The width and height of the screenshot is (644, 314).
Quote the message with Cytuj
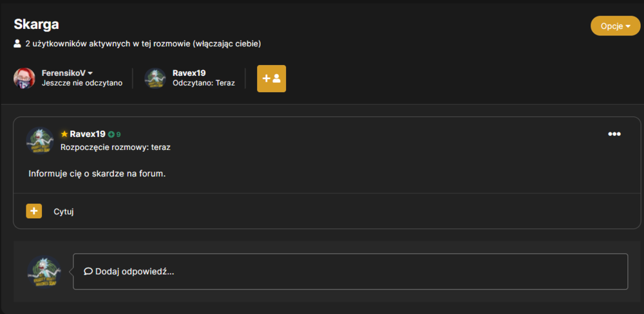64,212
